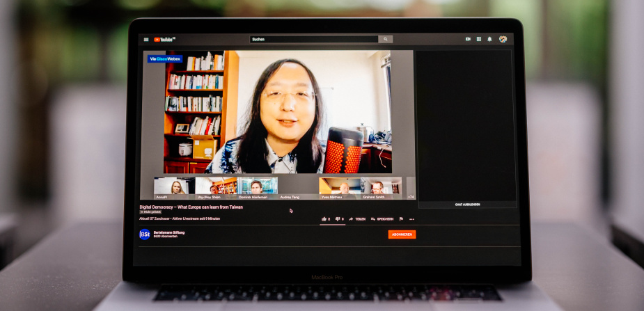Click the report flag icon

point(401,218)
